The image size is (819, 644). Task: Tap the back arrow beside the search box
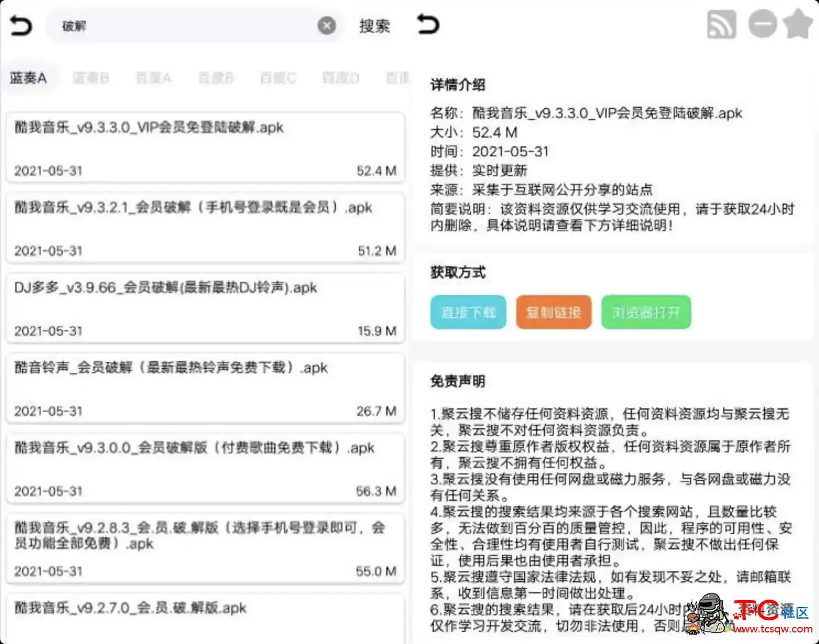21,26
